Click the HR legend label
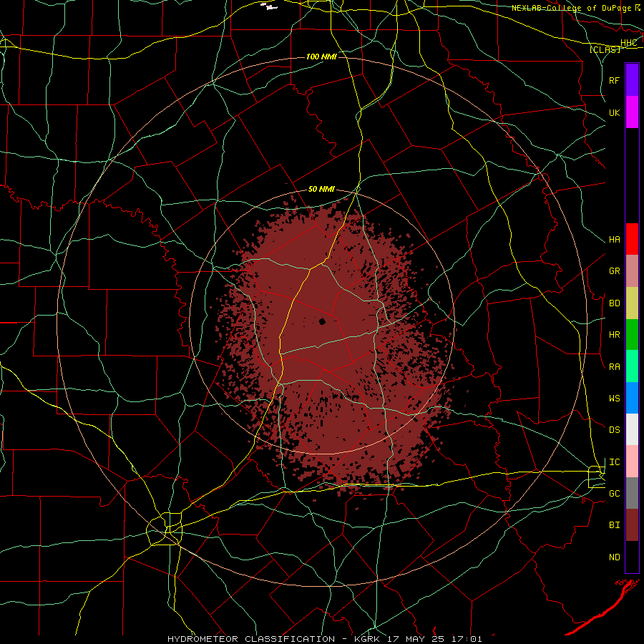The width and height of the screenshot is (644, 644). 615,335
